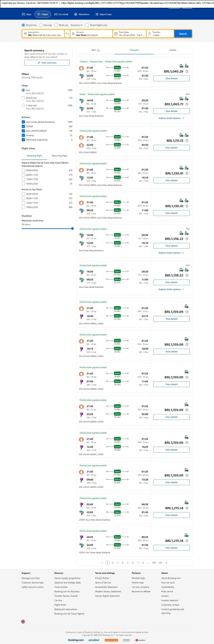214x644 pixels.
Task: Expand Explore ticket options for BRL1,065.71 flight
Action: click(171, 118)
